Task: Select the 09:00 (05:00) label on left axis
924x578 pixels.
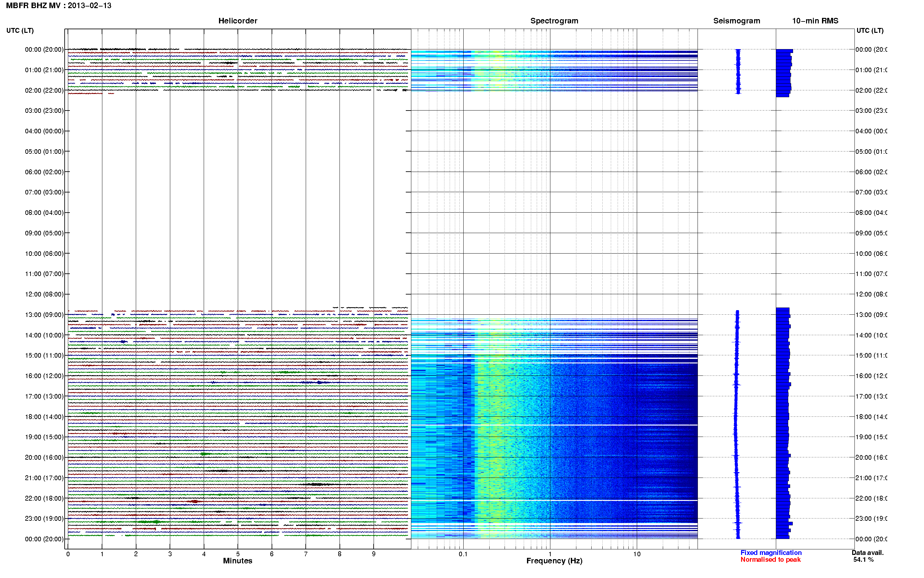Action: click(44, 233)
